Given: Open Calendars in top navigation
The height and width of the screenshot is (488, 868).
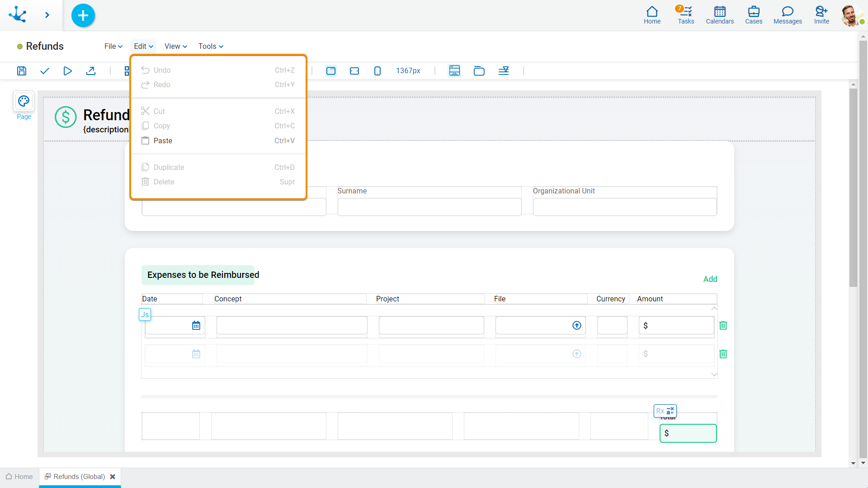Looking at the screenshot, I should click(720, 15).
